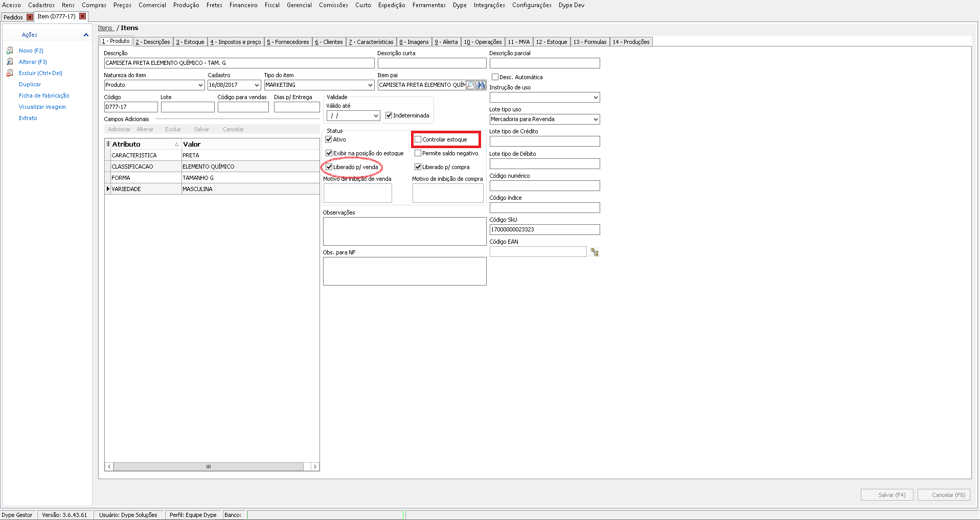The width and height of the screenshot is (980, 520).
Task: Click the Perfil: Equipe Dype status entry
Action: pos(193,515)
